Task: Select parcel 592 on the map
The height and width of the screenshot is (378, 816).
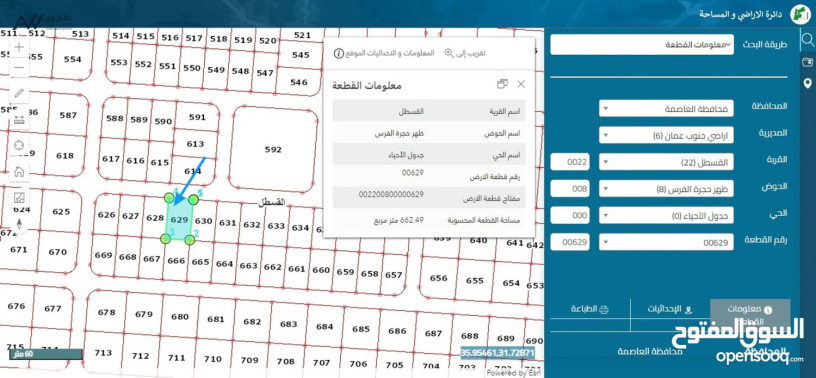Action: click(273, 149)
